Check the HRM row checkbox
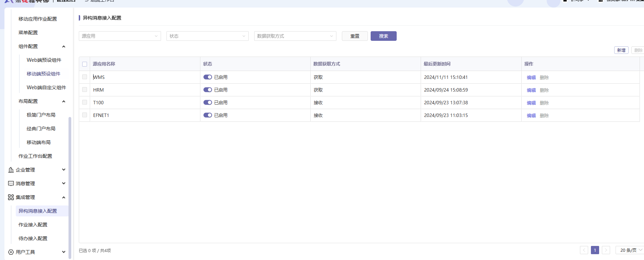Screen dimensions: 644x260 point(85,90)
